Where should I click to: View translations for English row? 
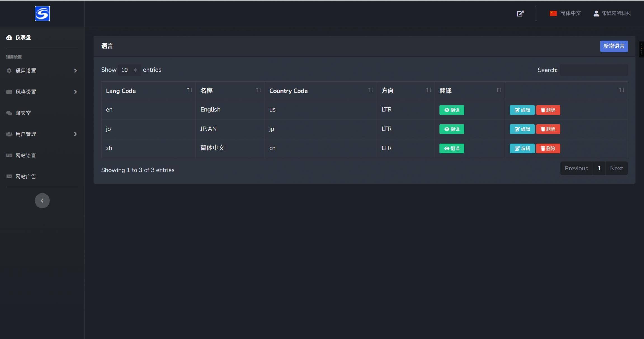[452, 110]
